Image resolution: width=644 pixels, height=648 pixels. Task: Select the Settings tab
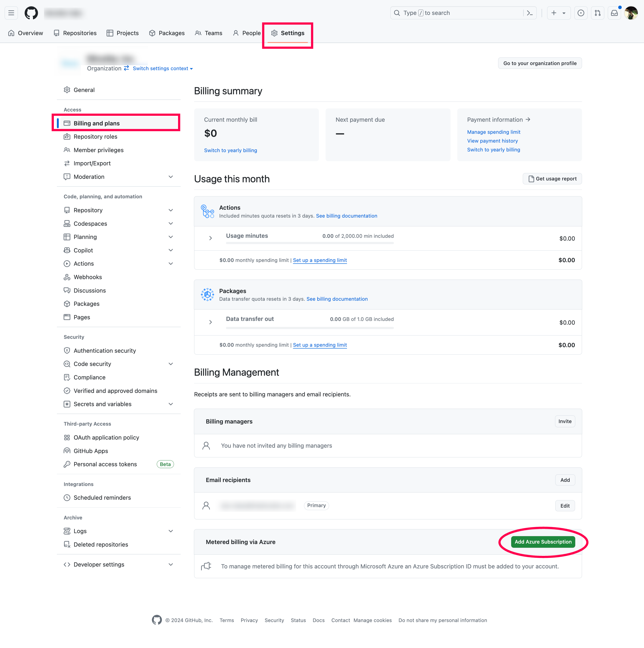288,33
